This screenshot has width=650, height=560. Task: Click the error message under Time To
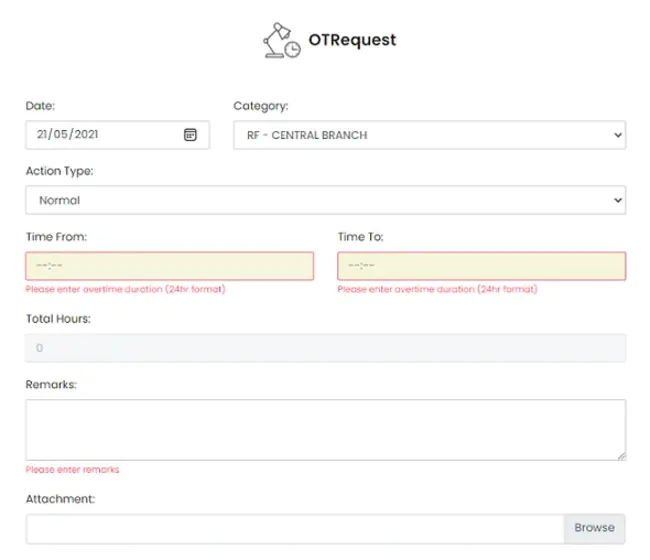[x=437, y=289]
